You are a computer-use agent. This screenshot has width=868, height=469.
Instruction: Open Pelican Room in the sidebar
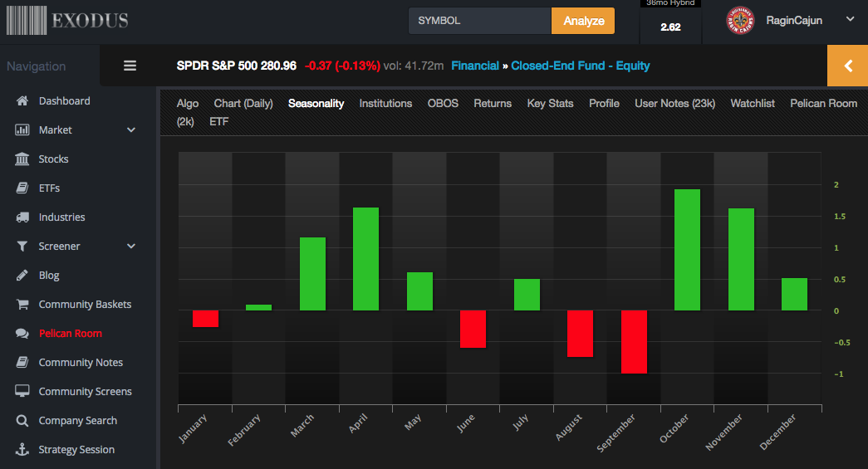click(71, 334)
